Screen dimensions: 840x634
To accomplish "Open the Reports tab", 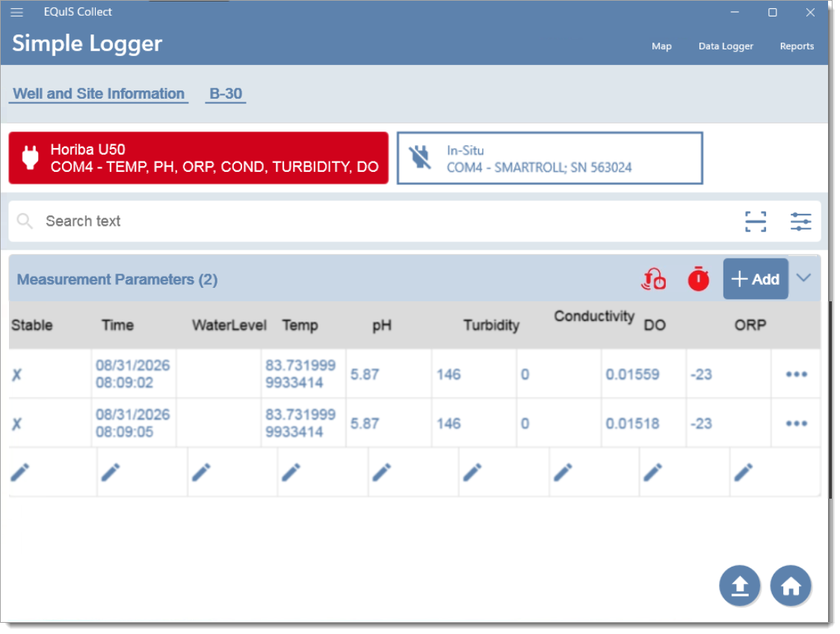I will [796, 46].
